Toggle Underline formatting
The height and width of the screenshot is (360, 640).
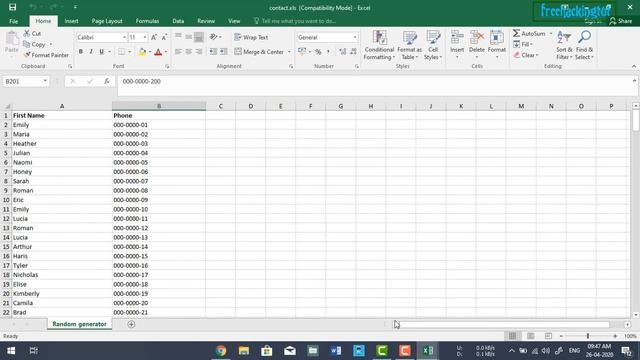(x=101, y=52)
